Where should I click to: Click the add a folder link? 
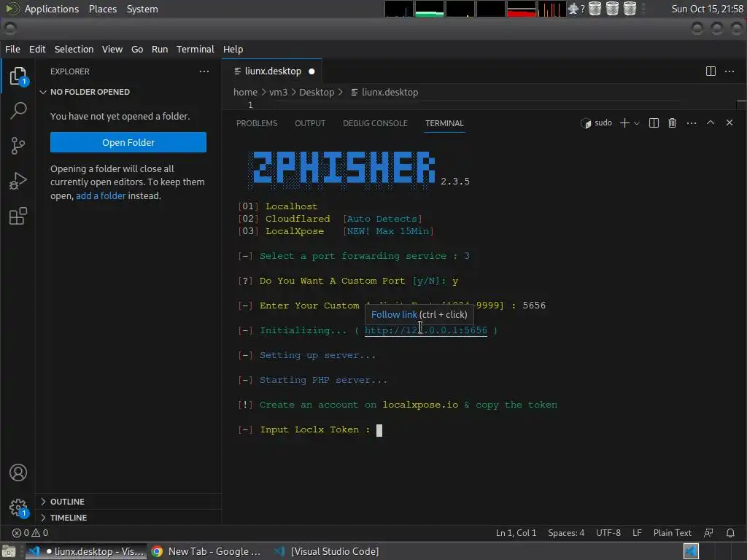[x=101, y=195]
